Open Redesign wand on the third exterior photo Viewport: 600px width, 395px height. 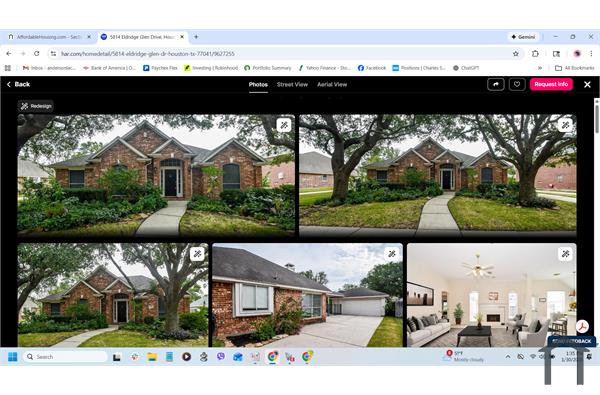point(197,254)
